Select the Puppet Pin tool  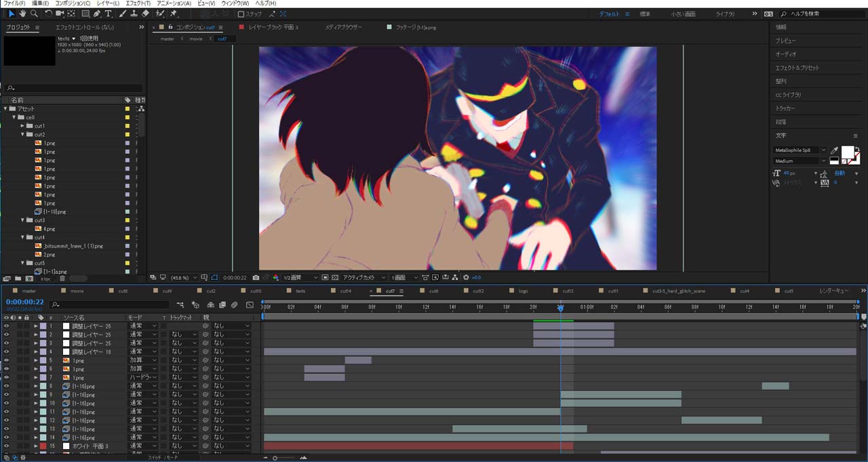(x=174, y=14)
